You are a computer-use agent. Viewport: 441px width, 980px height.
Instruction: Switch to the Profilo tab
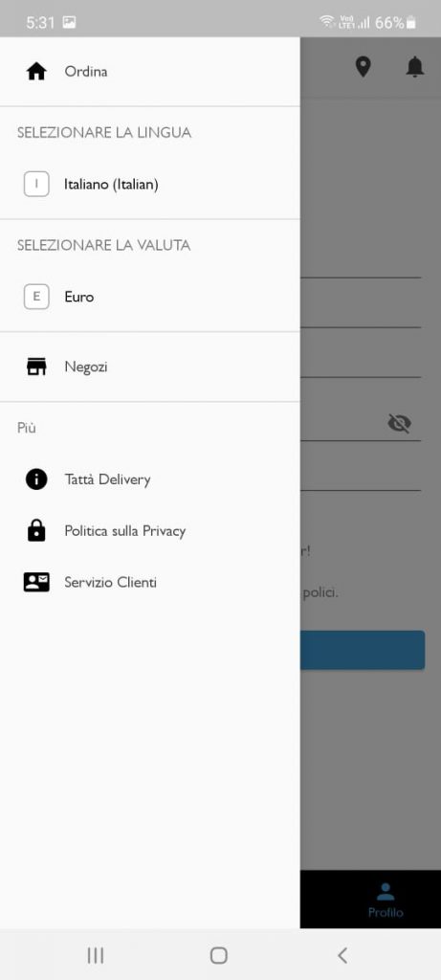[x=386, y=900]
